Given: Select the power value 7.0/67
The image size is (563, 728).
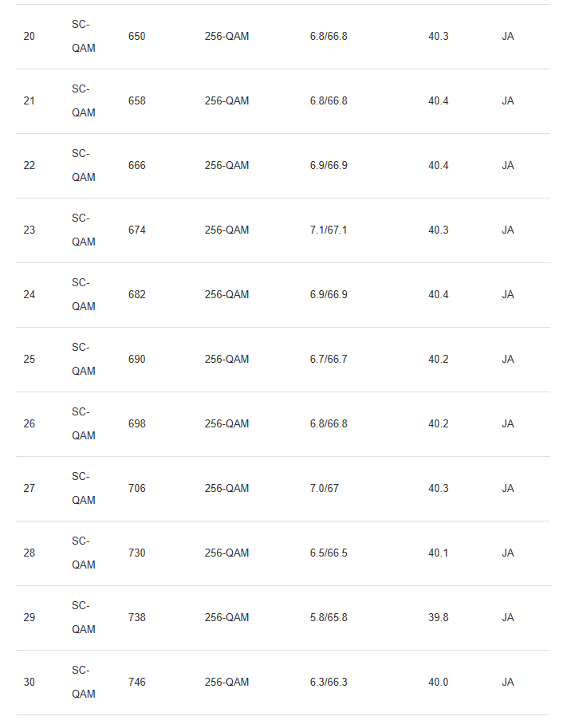Looking at the screenshot, I should 325,489.
